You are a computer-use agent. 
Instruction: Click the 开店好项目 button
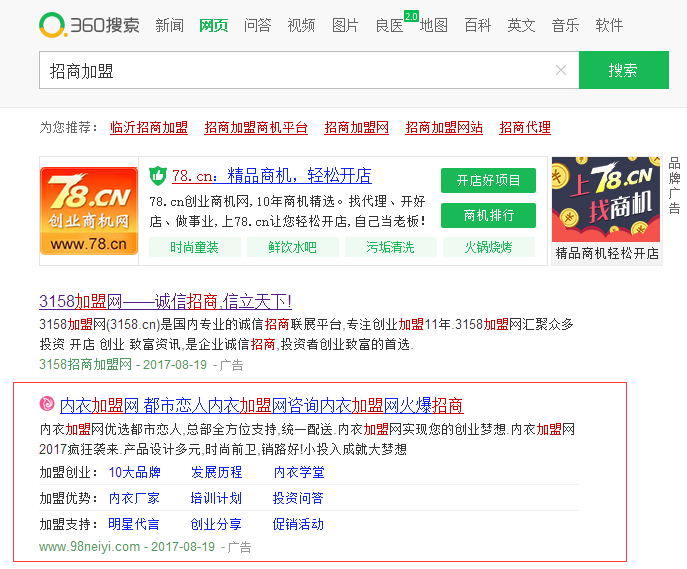click(488, 180)
